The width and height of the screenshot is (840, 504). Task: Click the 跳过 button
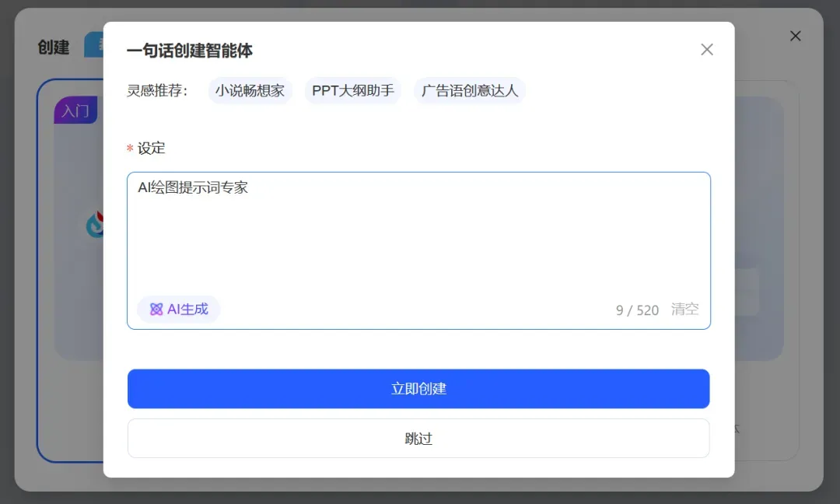point(418,439)
